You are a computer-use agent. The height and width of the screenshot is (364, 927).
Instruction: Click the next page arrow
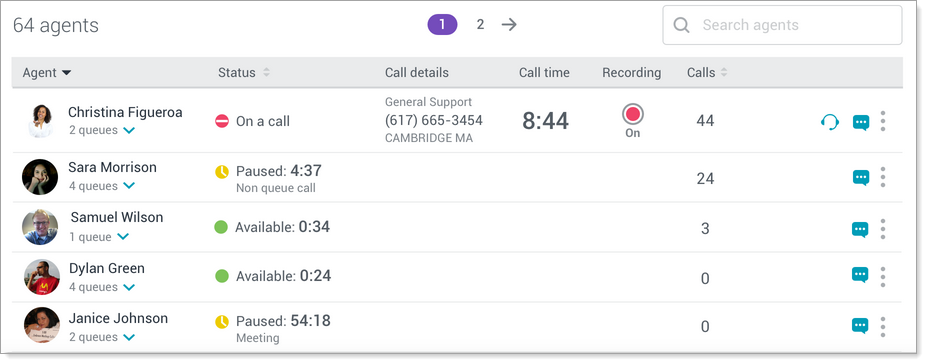pos(509,24)
